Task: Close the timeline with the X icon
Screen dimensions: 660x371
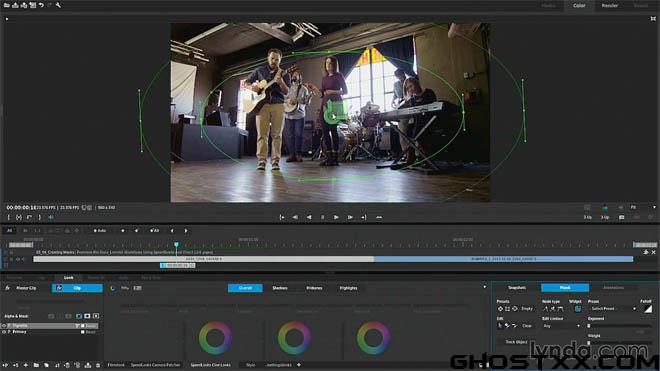Action: click(x=654, y=252)
